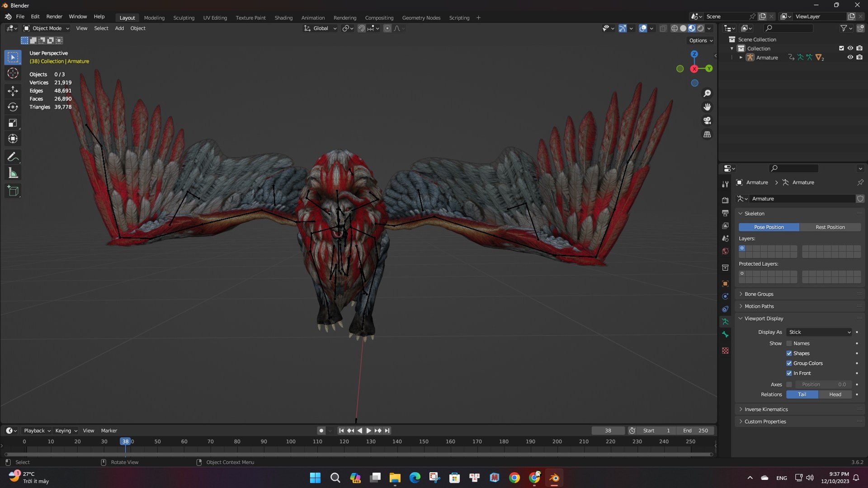Open the Output properties tab

click(725, 213)
